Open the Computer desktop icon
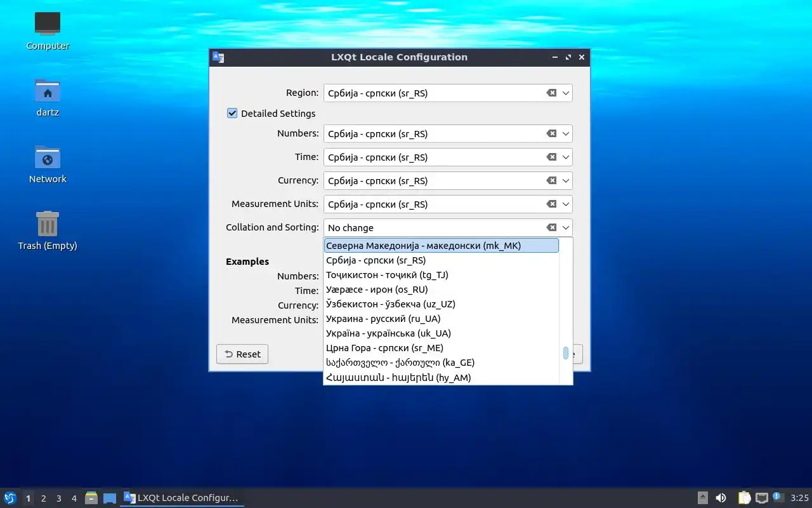 [x=48, y=30]
